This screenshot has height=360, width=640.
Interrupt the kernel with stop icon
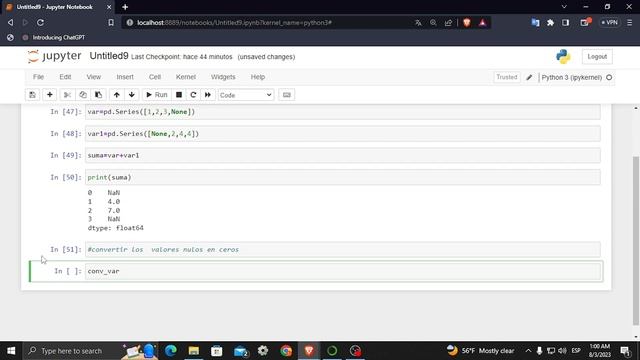click(x=179, y=95)
